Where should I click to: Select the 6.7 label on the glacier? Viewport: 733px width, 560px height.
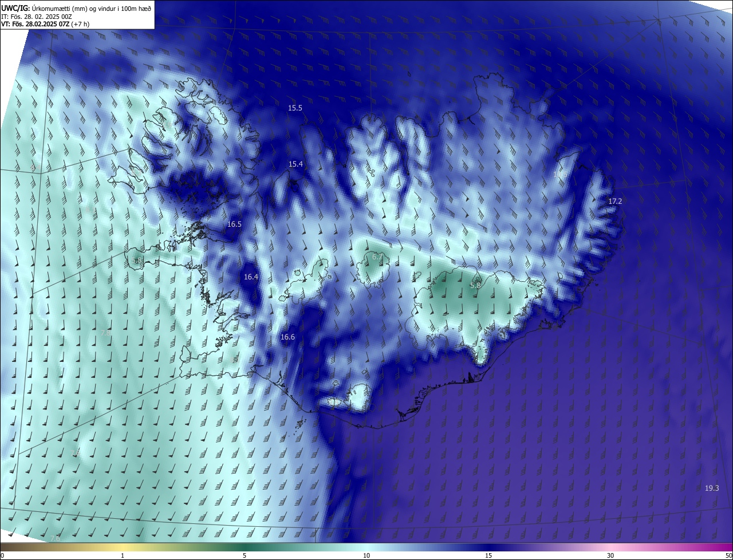click(377, 257)
